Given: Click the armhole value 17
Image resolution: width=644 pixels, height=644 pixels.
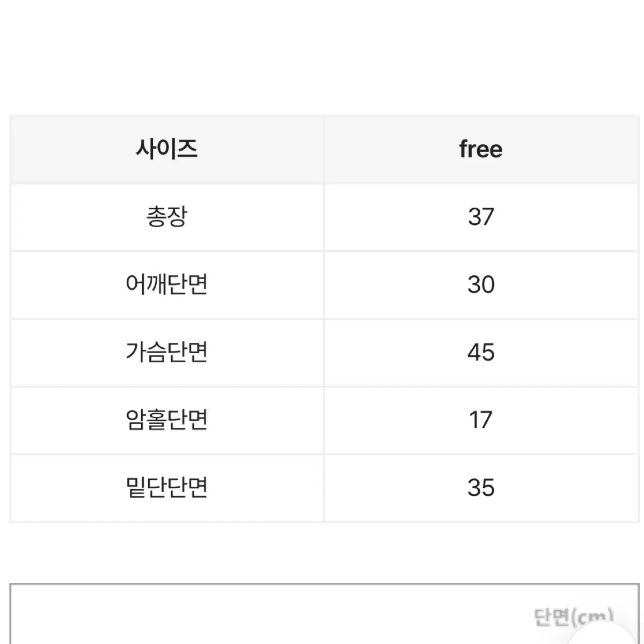Looking at the screenshot, I should pos(481,420).
